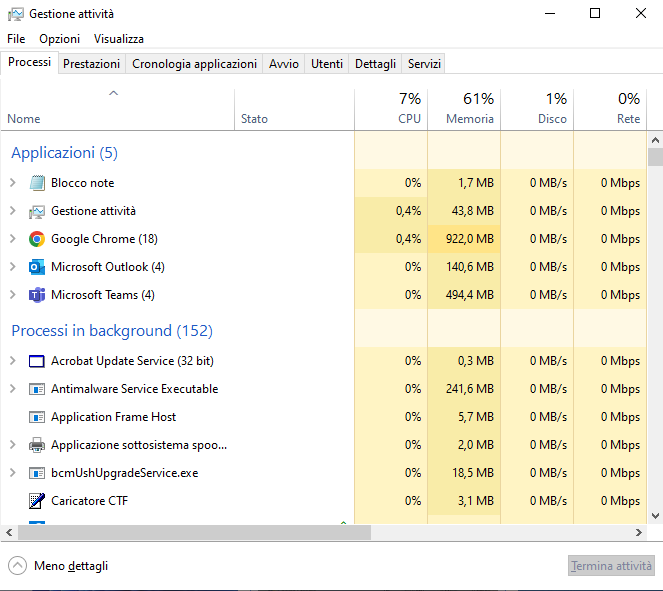The width and height of the screenshot is (663, 591).
Task: Select the Caricatore CTF row name
Action: 89,501
